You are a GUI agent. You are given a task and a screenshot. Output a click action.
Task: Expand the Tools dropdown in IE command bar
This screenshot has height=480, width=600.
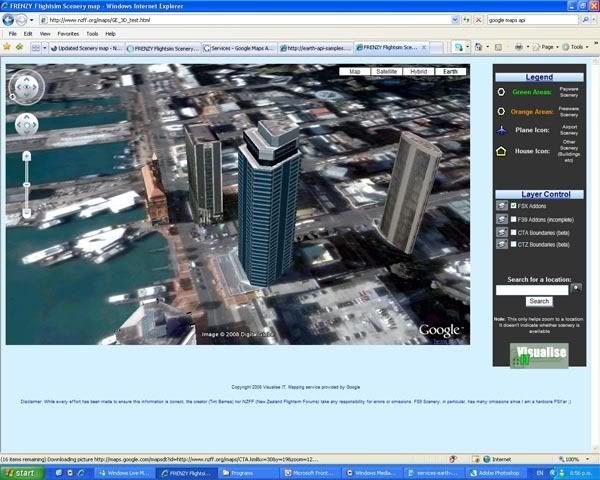(578, 47)
